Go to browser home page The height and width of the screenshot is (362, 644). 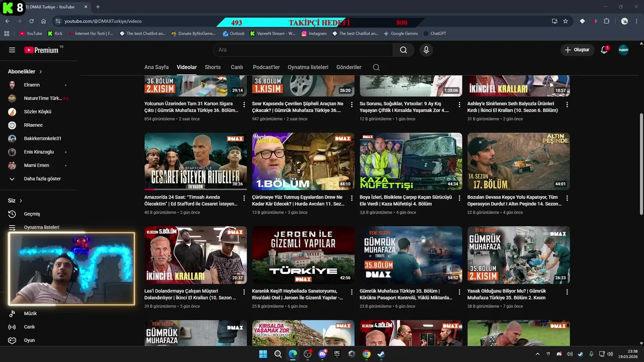coord(43,21)
